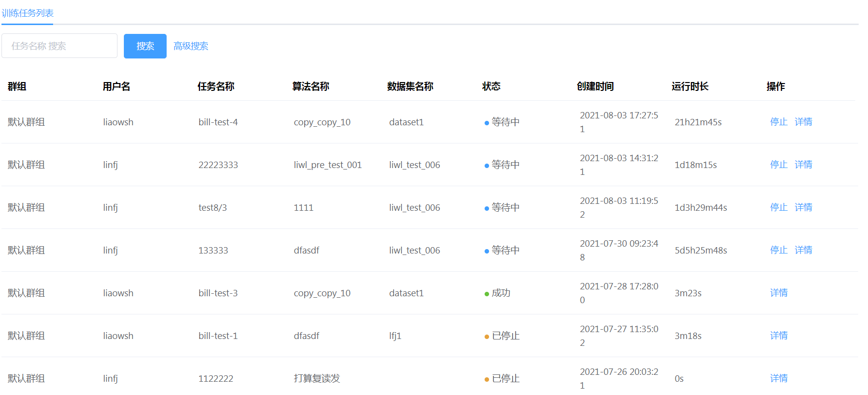View 详情 for the 22223333 task
The width and height of the screenshot is (868, 395).
tap(803, 165)
